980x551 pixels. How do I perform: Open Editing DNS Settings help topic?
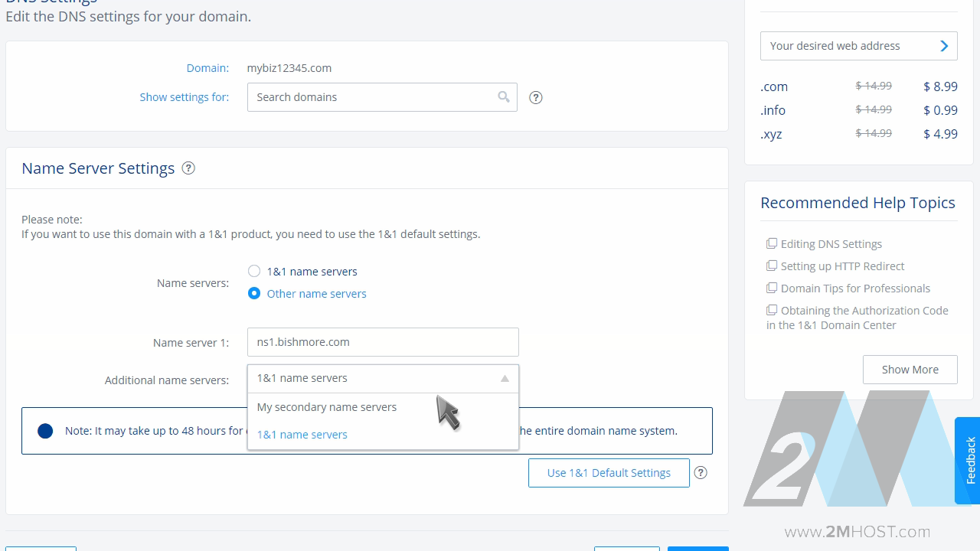tap(831, 244)
